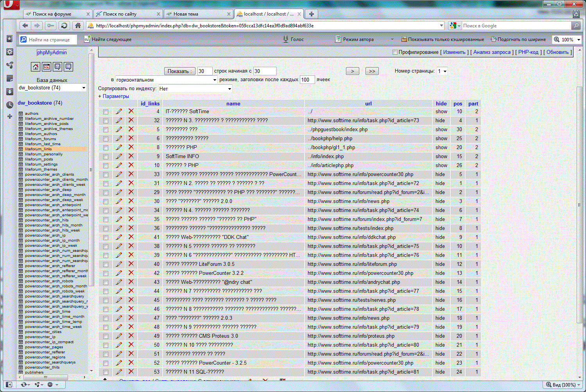
Task: Click the PHP-код link
Action: coord(528,52)
